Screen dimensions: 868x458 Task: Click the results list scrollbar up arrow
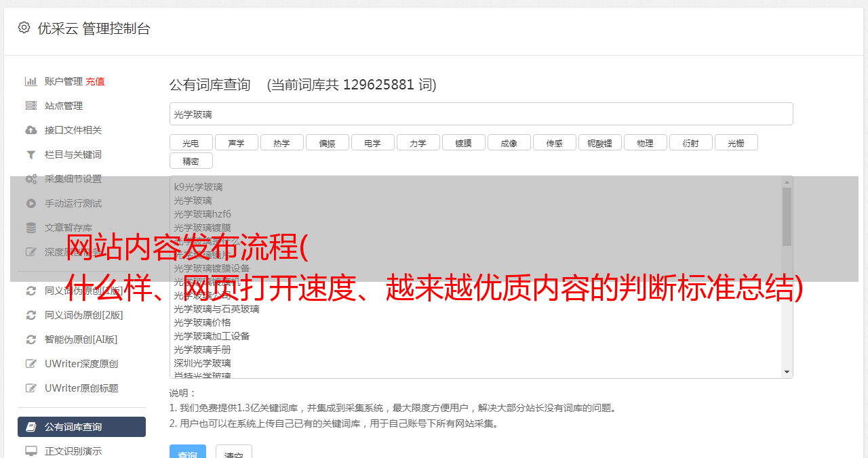tap(787, 182)
